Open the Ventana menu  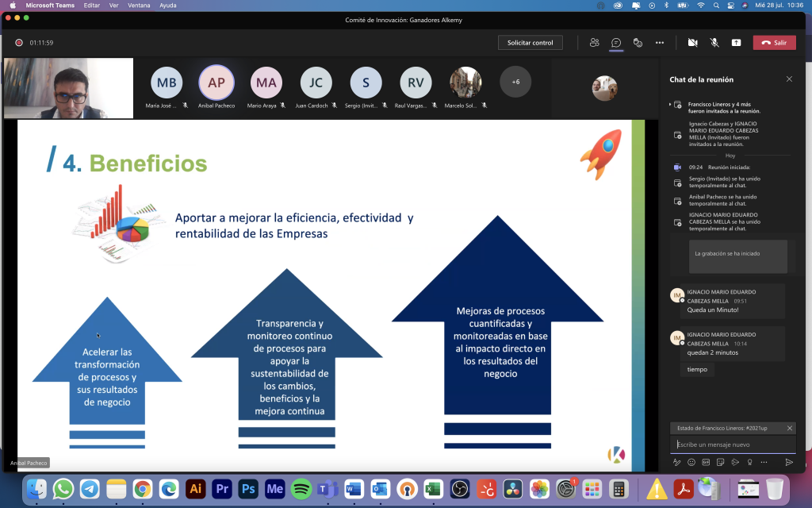click(x=139, y=6)
